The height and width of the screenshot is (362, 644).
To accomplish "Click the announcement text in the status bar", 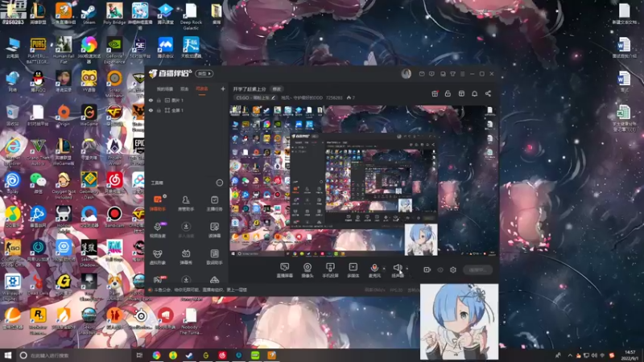I will pos(200,290).
